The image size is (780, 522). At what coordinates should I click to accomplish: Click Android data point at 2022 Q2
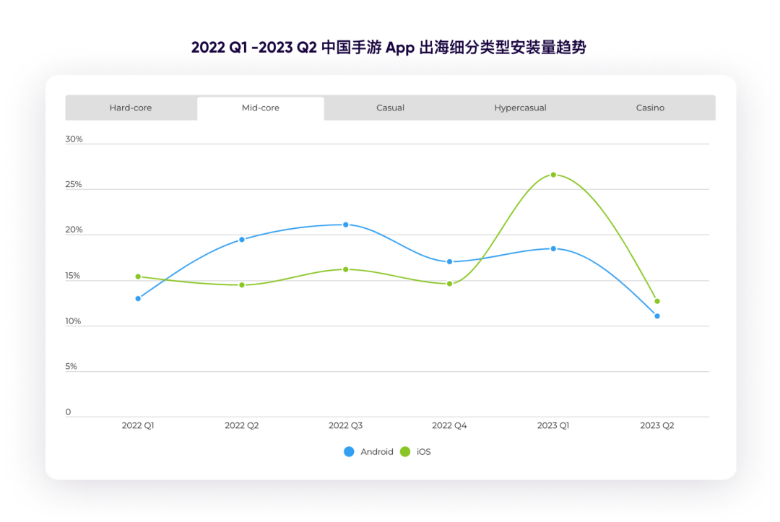tap(242, 240)
